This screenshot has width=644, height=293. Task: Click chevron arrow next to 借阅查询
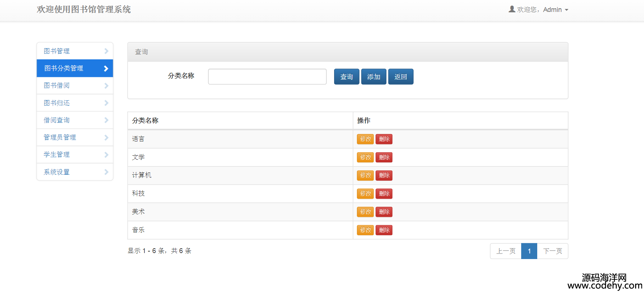click(x=106, y=120)
